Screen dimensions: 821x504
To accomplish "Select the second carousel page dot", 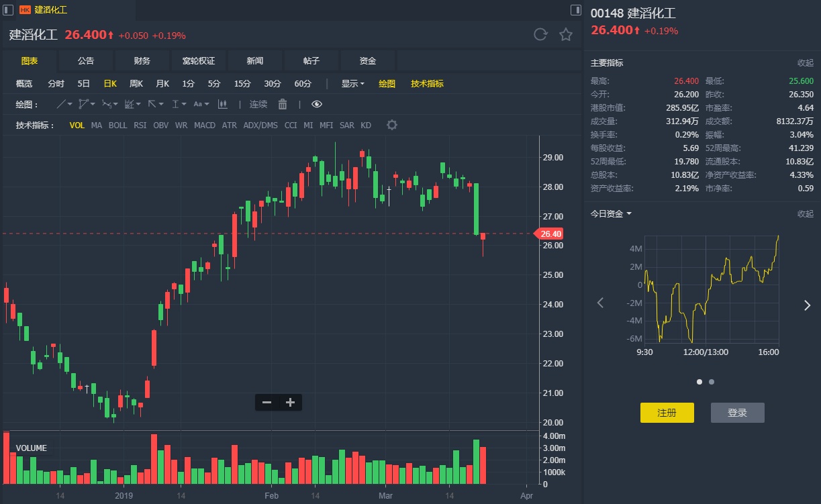I will tap(712, 382).
